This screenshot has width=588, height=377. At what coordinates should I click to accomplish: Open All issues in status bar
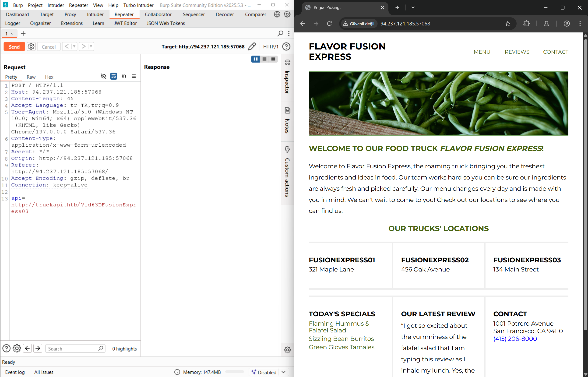click(x=44, y=372)
